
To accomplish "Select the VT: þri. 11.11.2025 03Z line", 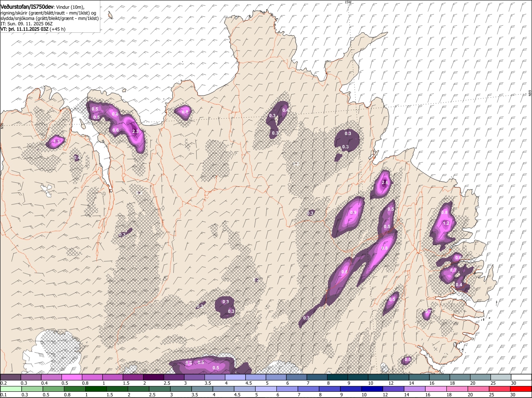I will (x=33, y=29).
